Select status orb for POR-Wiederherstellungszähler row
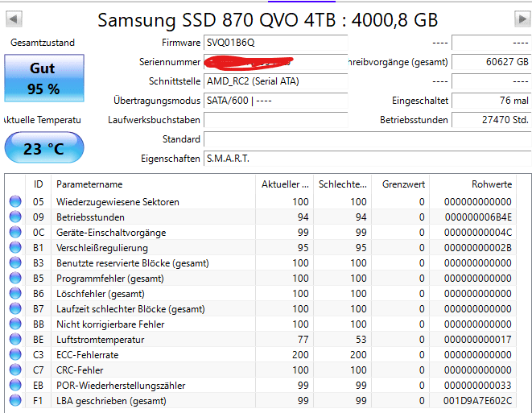 pyautogui.click(x=15, y=385)
